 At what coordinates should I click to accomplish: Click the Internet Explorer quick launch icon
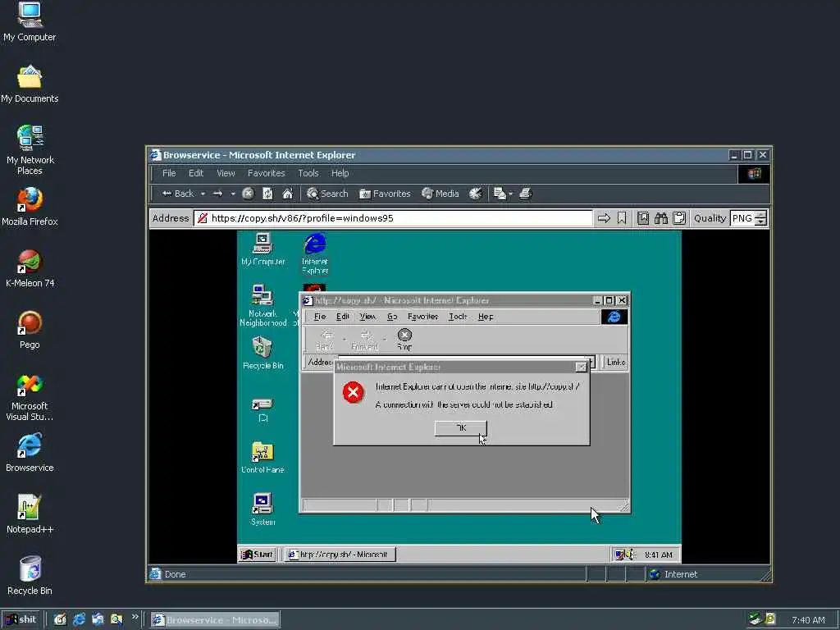pos(80,620)
